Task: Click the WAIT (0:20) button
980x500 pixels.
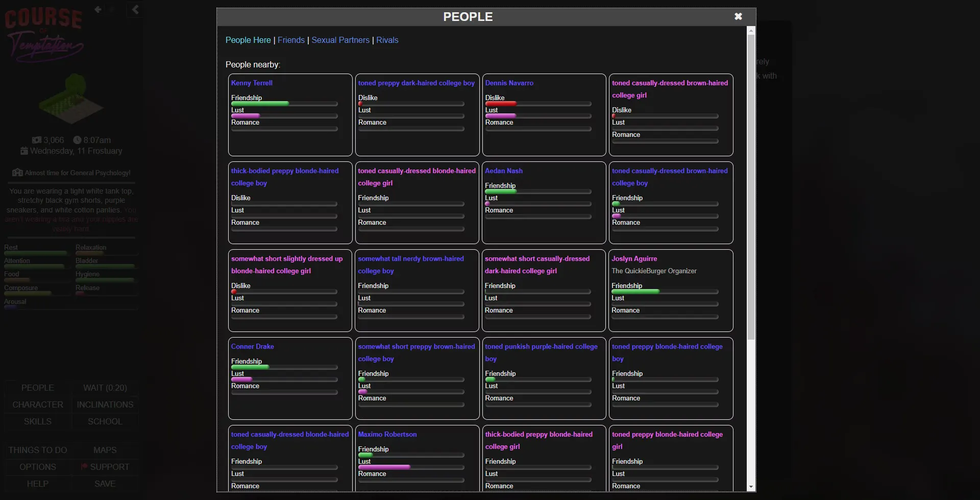Action: 105,388
